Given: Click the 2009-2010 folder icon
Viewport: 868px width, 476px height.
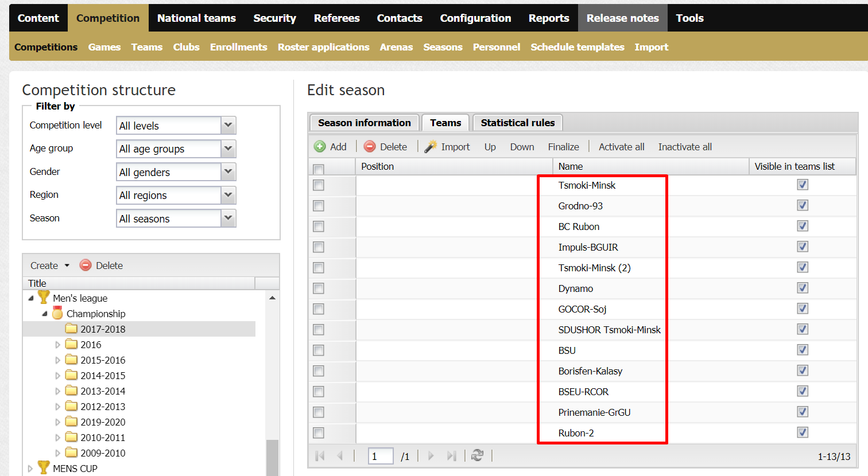Looking at the screenshot, I should pyautogui.click(x=71, y=452).
